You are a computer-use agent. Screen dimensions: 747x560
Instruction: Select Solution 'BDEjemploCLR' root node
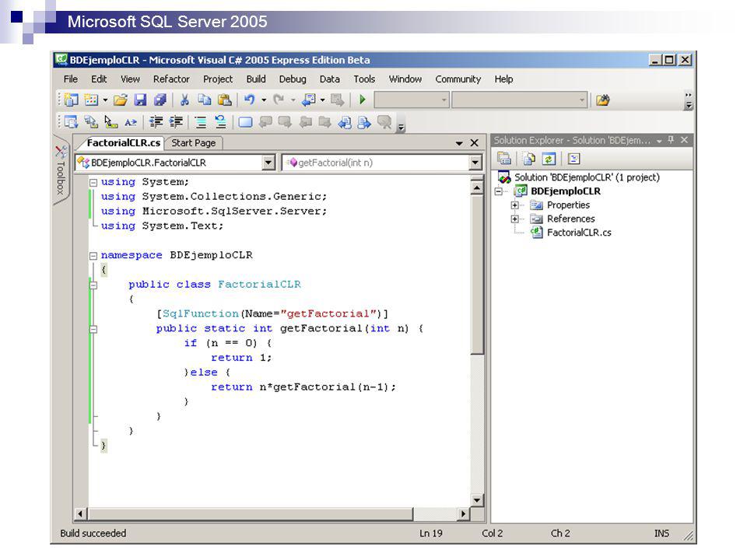tap(587, 177)
